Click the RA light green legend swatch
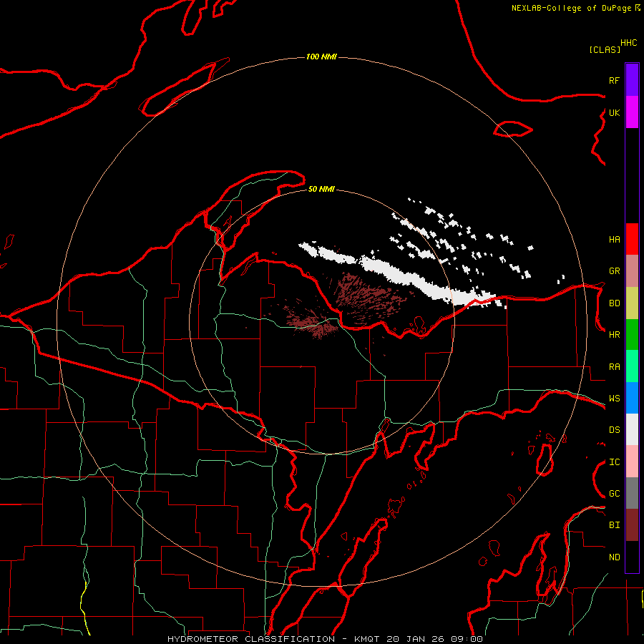 632,367
